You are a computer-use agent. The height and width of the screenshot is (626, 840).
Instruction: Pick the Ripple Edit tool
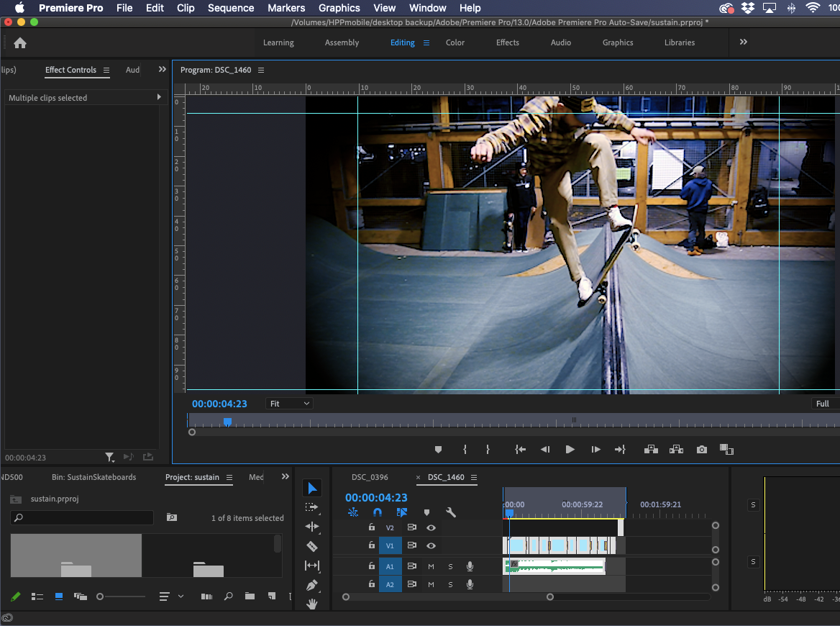click(x=312, y=527)
